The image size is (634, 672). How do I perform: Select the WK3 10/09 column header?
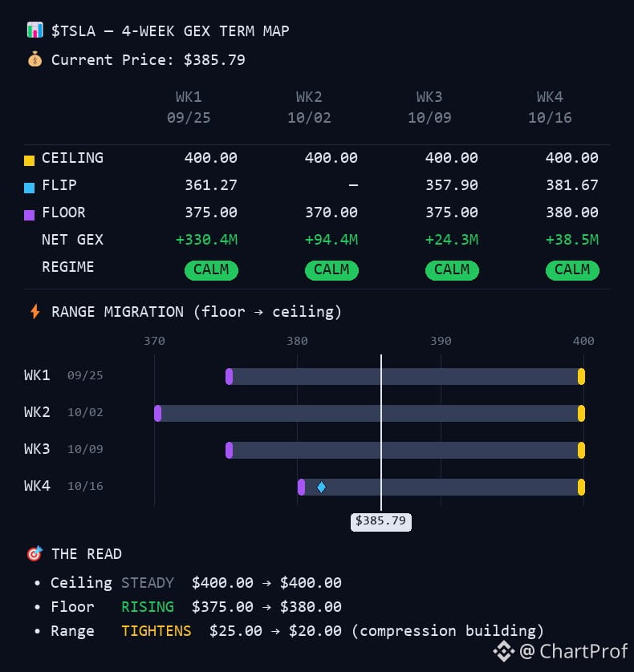429,107
